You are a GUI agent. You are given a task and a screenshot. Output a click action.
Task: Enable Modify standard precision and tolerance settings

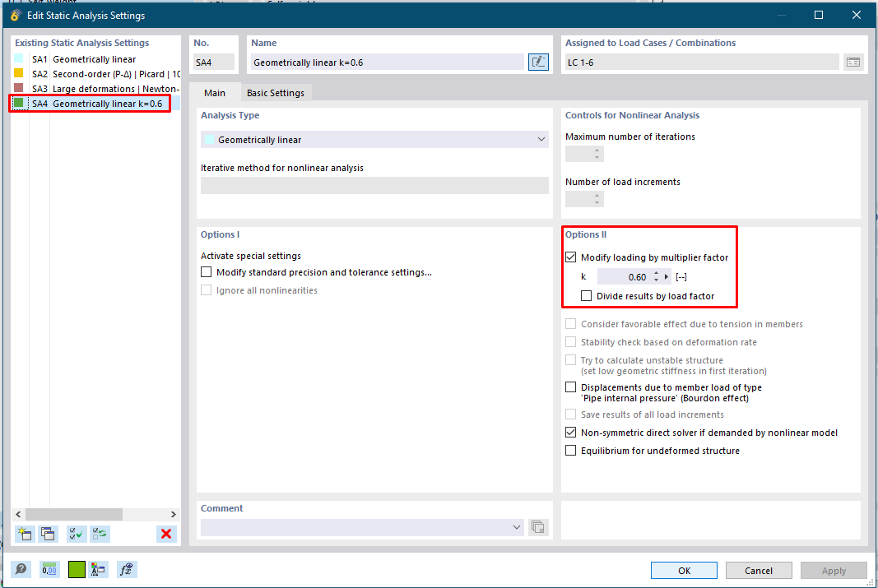click(x=206, y=272)
